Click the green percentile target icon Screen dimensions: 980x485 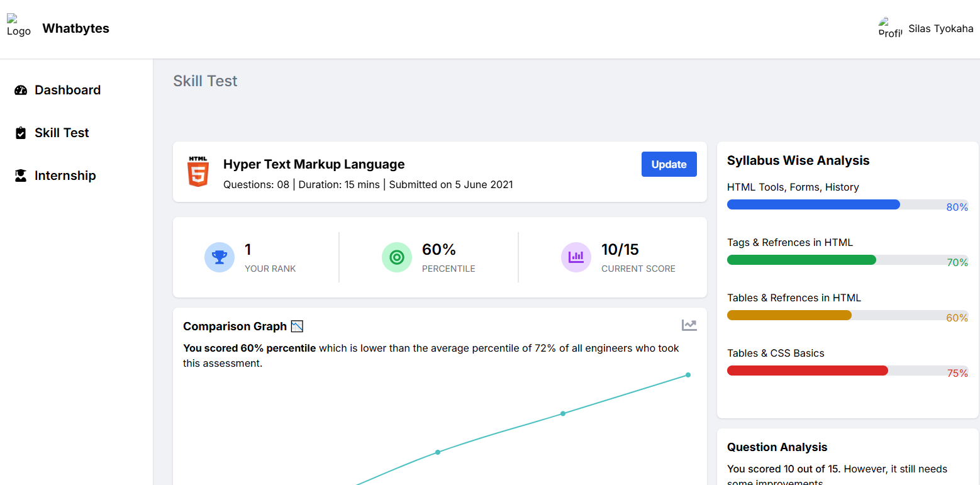click(x=397, y=257)
